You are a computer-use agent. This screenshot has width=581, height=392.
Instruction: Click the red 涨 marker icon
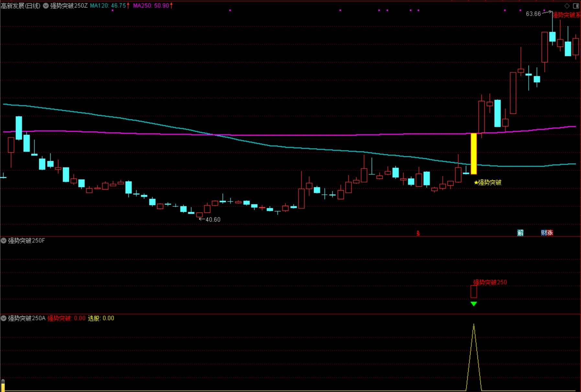(x=550, y=233)
